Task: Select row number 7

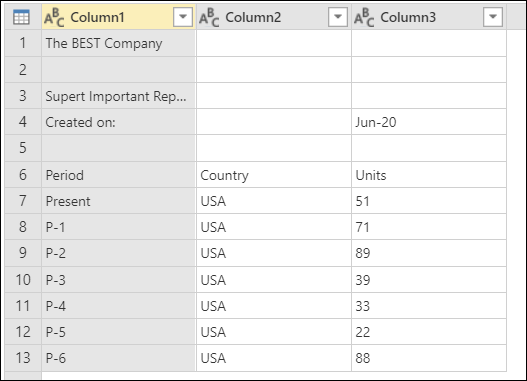Action: click(23, 201)
